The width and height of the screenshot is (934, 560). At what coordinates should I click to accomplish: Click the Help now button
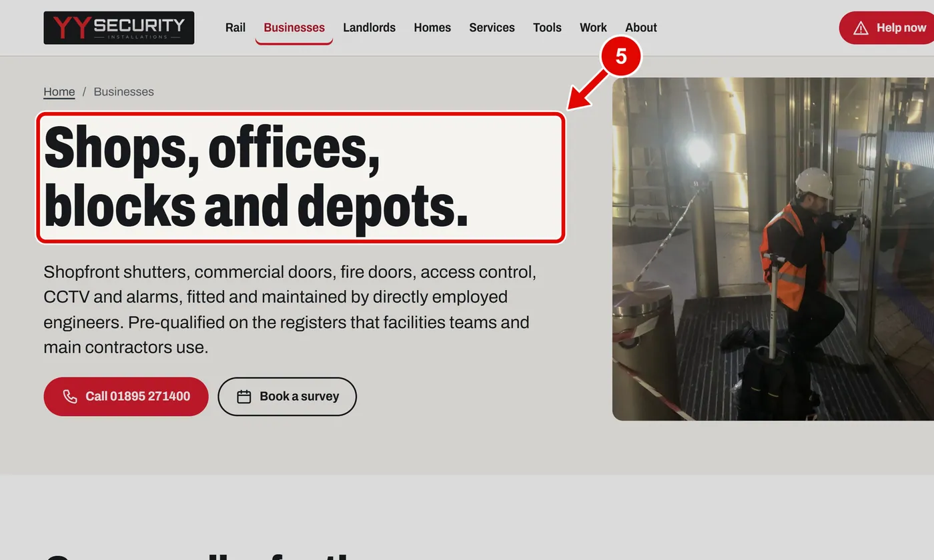pyautogui.click(x=887, y=28)
